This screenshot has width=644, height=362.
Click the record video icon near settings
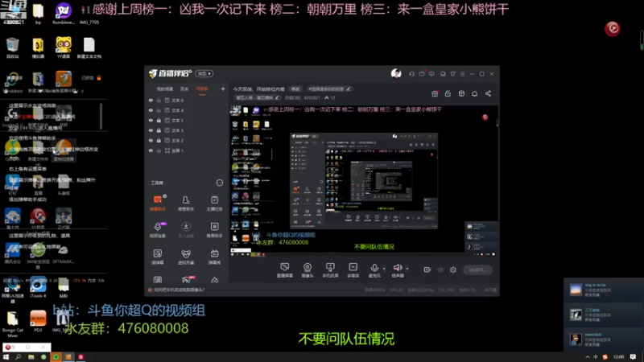click(x=427, y=269)
